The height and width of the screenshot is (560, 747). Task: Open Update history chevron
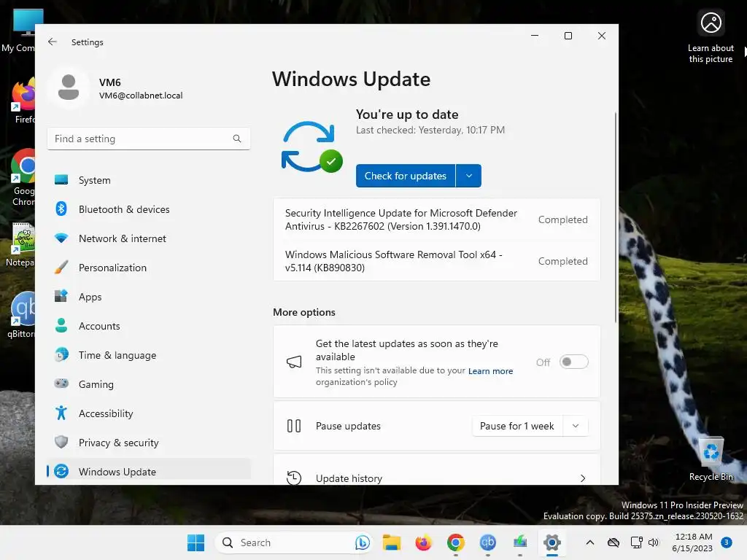[583, 478]
